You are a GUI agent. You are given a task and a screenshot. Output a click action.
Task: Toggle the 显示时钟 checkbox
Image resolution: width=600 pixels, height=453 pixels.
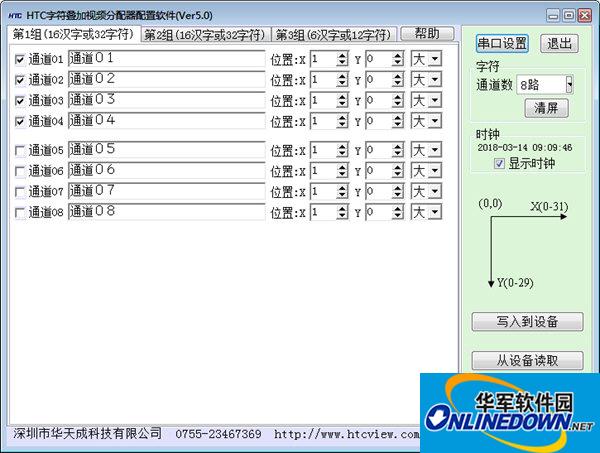point(500,163)
